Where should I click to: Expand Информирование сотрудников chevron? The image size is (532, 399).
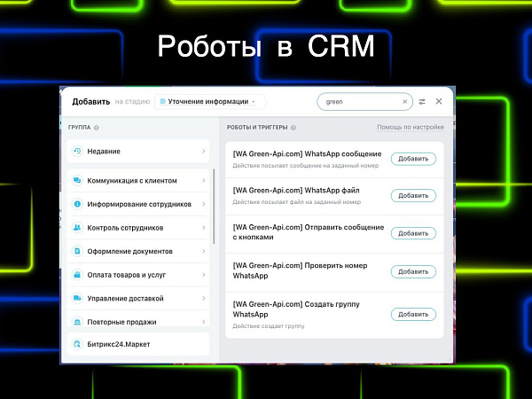[x=204, y=204]
